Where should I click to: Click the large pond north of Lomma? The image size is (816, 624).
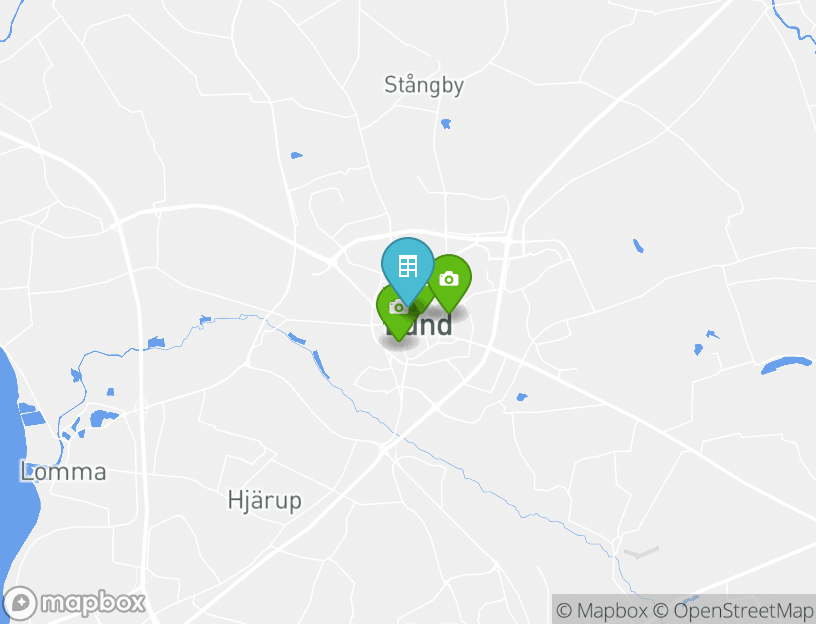click(x=102, y=417)
